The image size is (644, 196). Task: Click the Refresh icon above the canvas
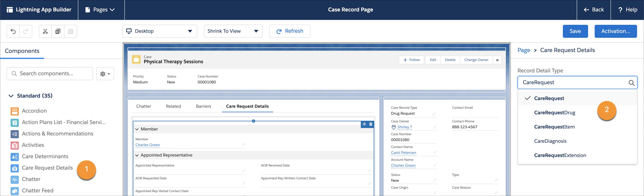pyautogui.click(x=279, y=31)
